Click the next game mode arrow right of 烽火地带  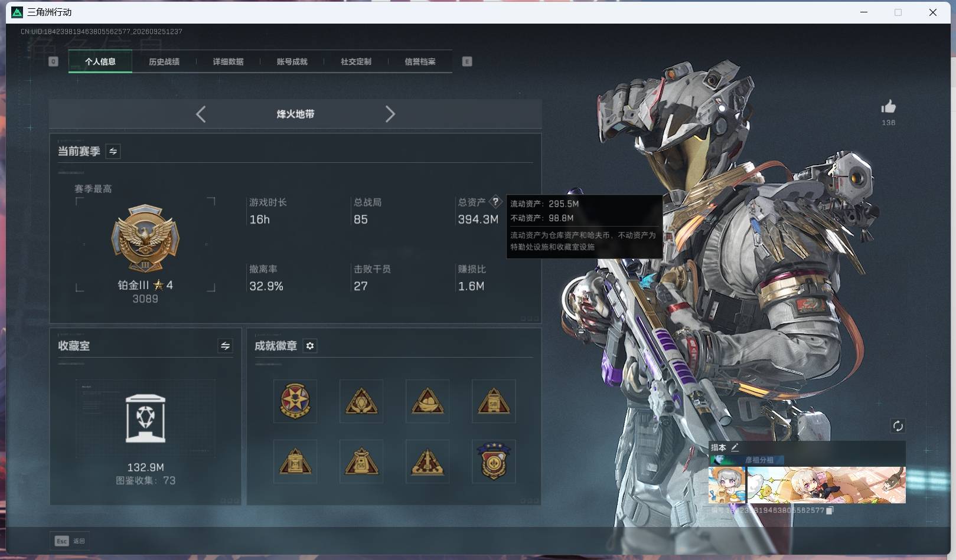click(x=390, y=114)
